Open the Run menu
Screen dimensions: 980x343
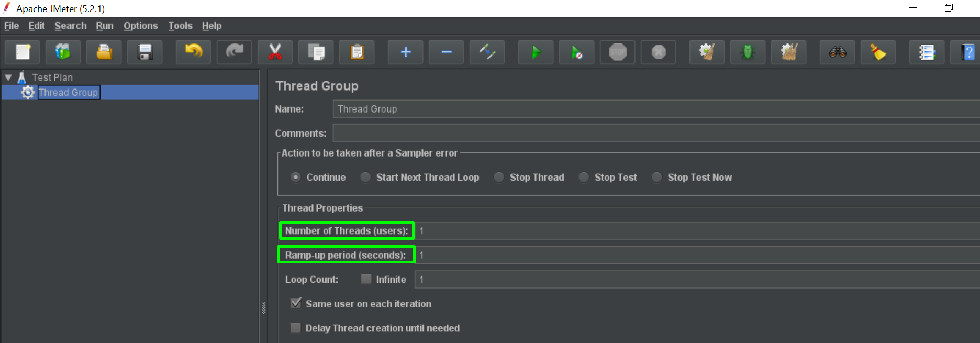pos(105,26)
